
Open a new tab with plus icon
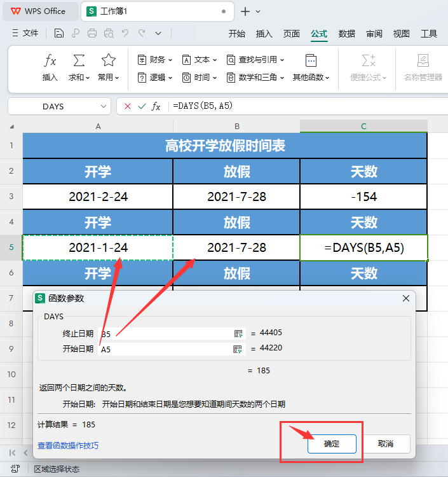coord(245,11)
